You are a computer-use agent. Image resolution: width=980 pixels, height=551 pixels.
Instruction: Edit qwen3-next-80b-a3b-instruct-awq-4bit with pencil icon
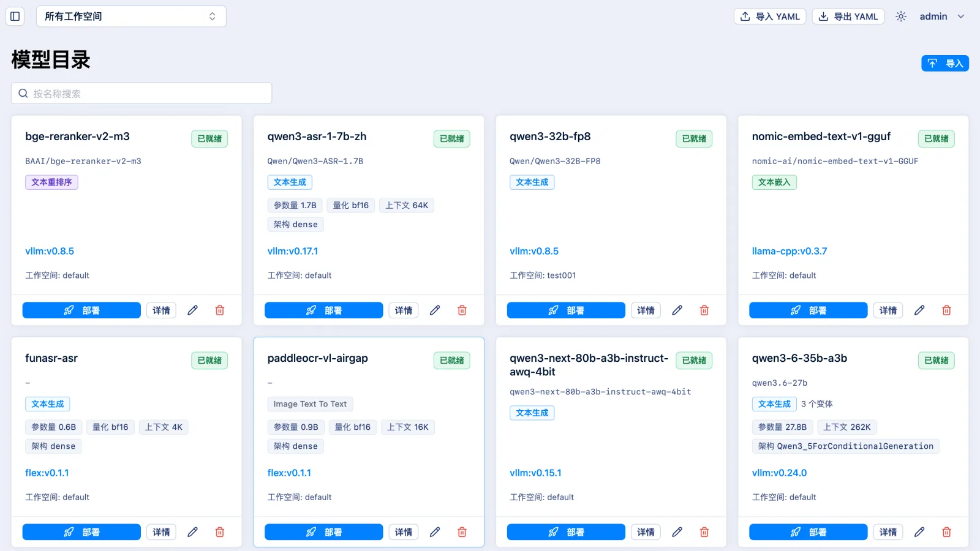[677, 532]
